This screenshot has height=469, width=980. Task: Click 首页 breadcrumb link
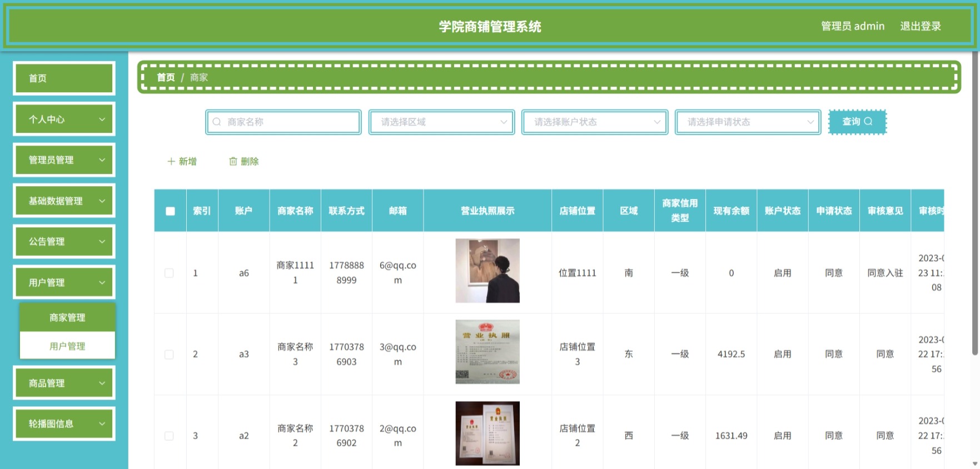point(166,77)
